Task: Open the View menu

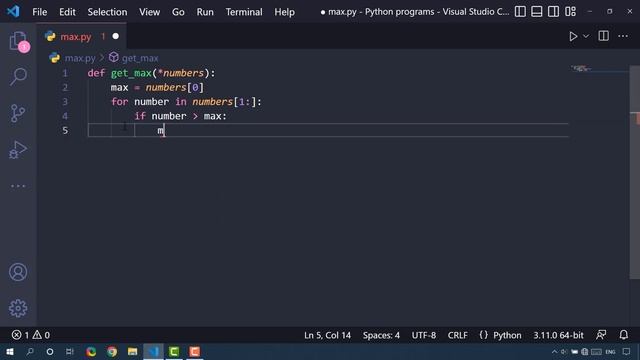Action: click(x=149, y=12)
